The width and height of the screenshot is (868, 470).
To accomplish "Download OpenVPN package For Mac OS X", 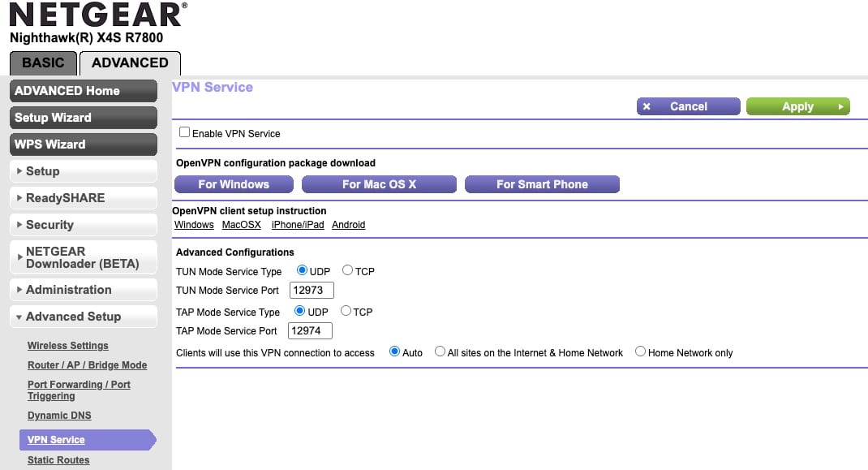I will click(379, 184).
